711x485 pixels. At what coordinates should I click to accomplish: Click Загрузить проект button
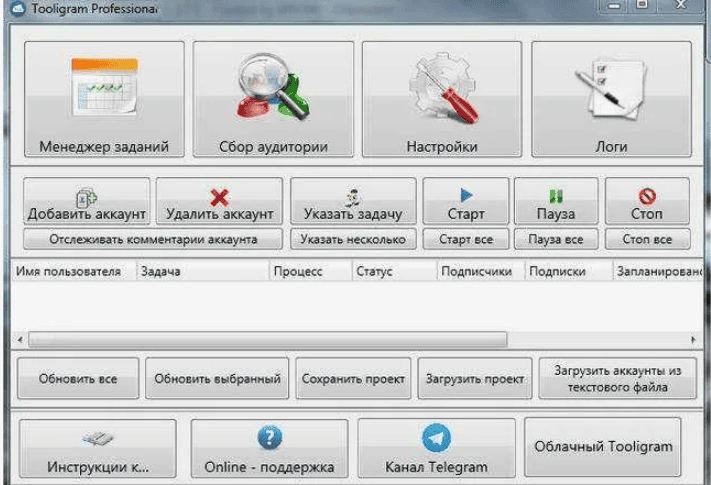(x=475, y=378)
